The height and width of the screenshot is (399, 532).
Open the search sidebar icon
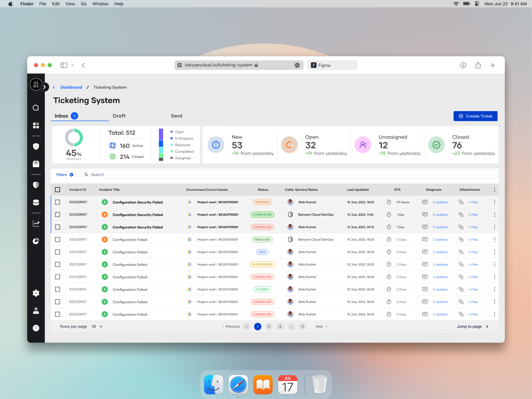(x=36, y=108)
